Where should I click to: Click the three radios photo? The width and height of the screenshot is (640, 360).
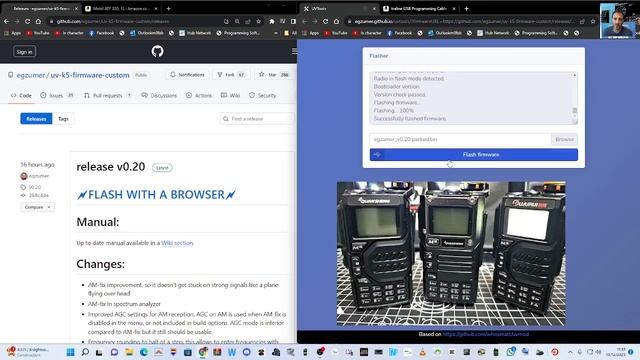click(x=451, y=253)
